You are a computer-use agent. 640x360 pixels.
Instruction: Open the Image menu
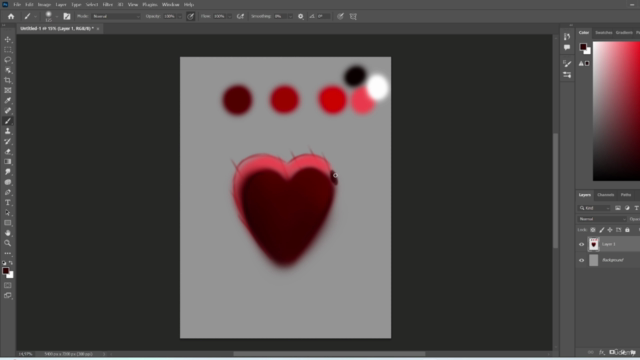pos(44,4)
